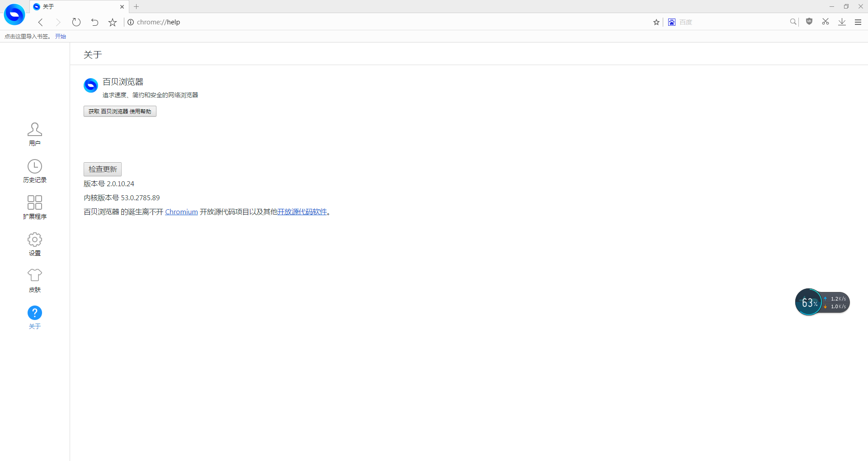Open a new tab with plus button

click(137, 7)
